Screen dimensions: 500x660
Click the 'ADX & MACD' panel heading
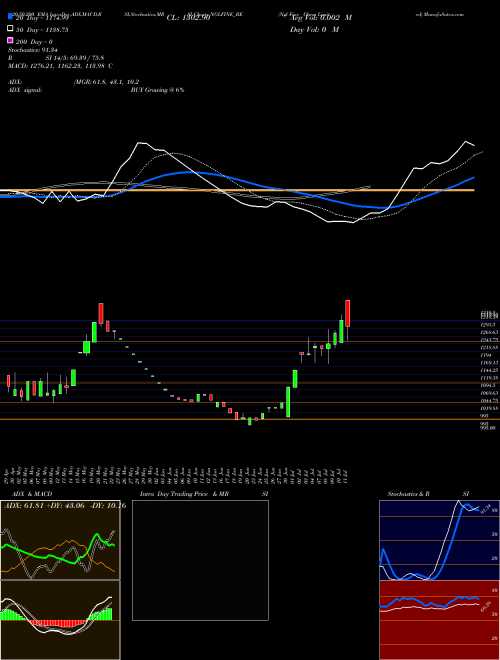32,494
